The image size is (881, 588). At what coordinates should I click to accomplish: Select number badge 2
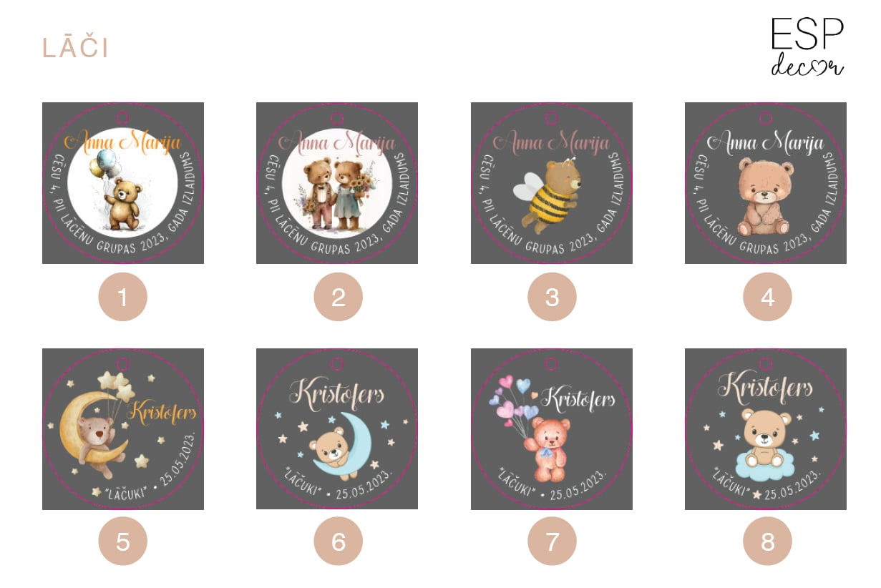338,297
